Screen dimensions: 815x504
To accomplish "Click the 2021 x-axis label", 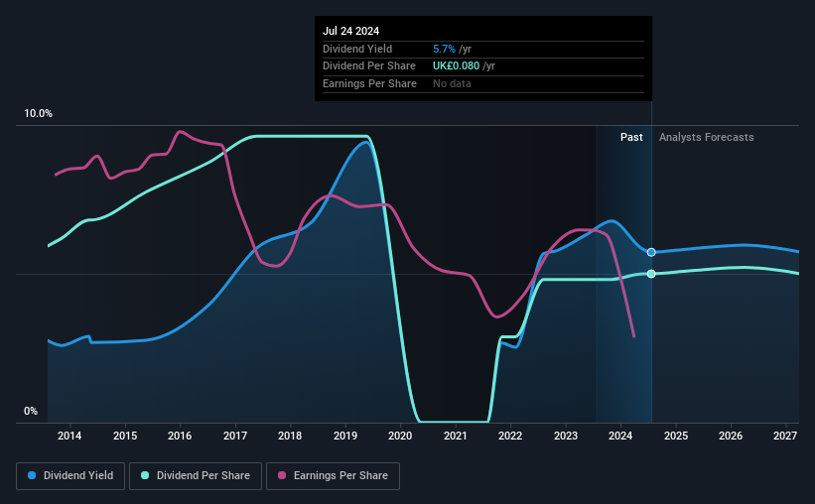I will click(x=456, y=436).
